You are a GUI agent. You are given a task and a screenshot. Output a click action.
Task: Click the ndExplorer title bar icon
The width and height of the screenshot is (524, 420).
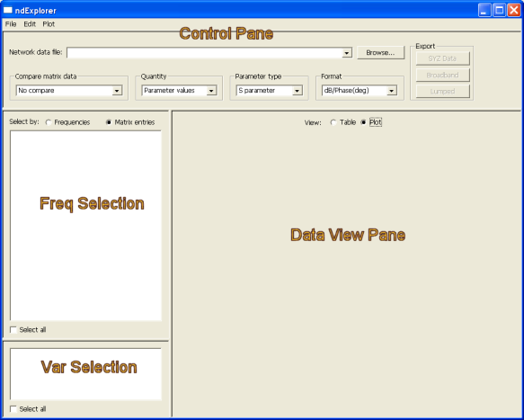click(x=8, y=11)
